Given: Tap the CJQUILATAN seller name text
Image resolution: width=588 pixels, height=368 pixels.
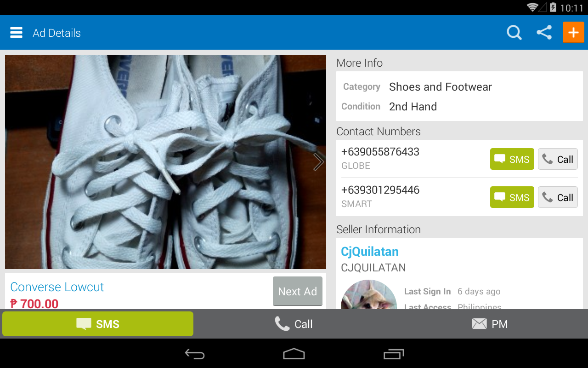Looking at the screenshot, I should (373, 268).
